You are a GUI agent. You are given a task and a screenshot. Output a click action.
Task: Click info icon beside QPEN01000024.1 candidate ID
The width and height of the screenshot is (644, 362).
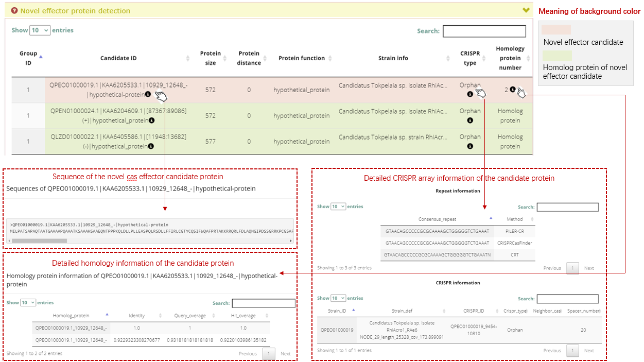pos(151,120)
